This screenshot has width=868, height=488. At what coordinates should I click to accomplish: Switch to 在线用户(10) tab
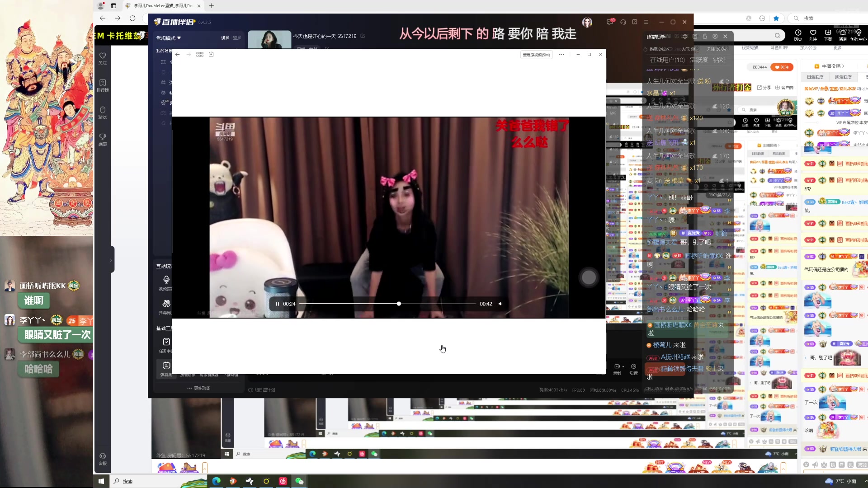(667, 60)
